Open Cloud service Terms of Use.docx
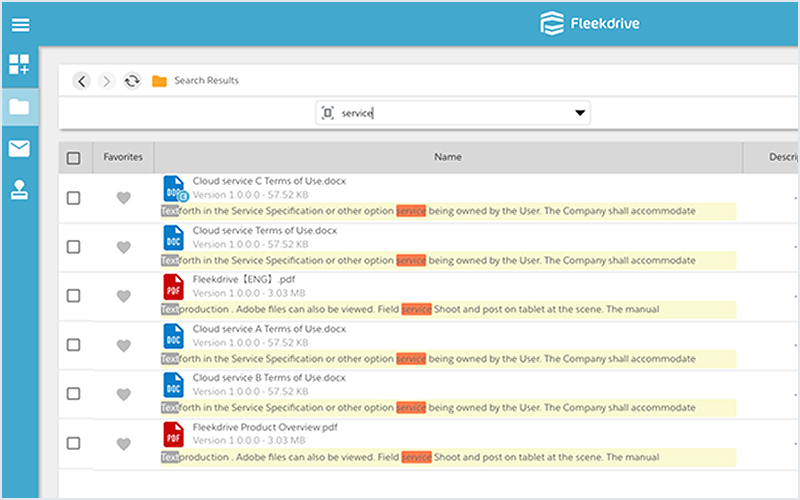The height and width of the screenshot is (500, 800). pyautogui.click(x=265, y=231)
